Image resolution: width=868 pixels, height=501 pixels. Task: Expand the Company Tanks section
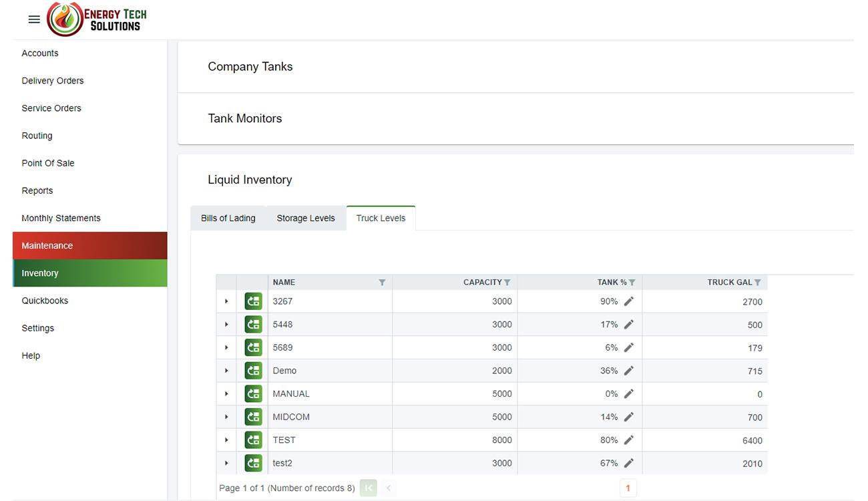pyautogui.click(x=250, y=67)
